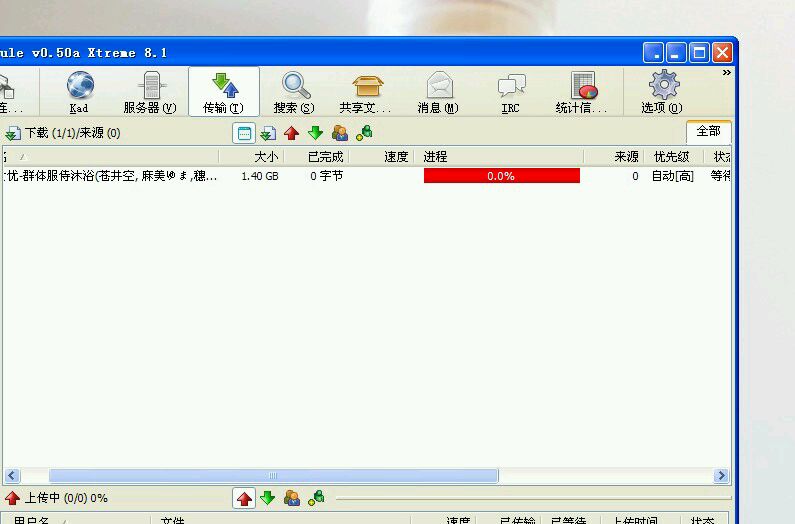This screenshot has width=795, height=524.
Task: Click the red 0.0% progress bar
Action: tap(501, 176)
